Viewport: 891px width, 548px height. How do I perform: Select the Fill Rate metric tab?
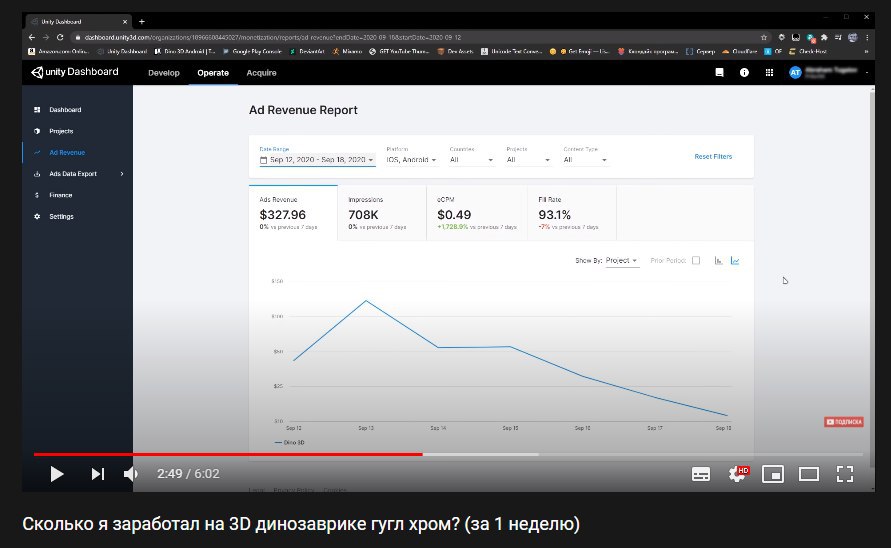572,213
